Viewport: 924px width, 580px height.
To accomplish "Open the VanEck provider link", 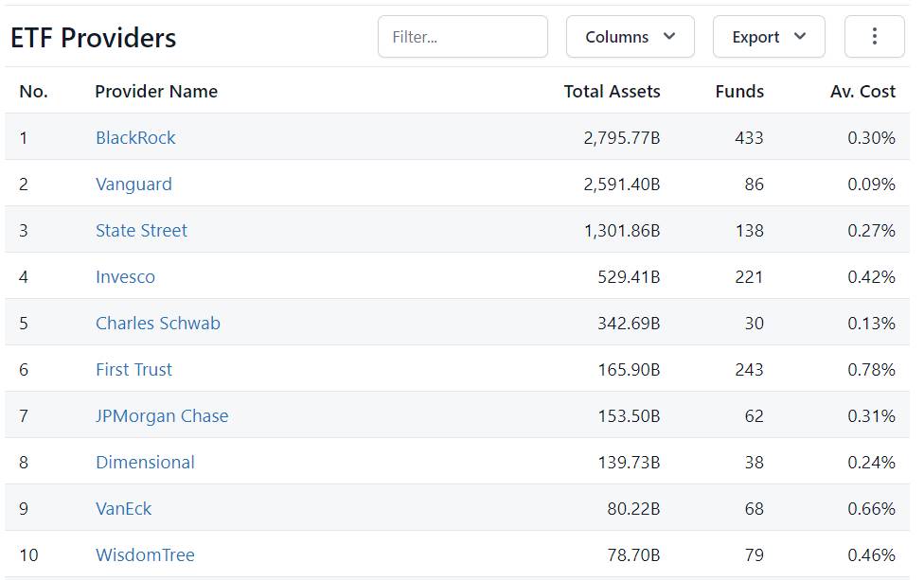I will point(124,509).
